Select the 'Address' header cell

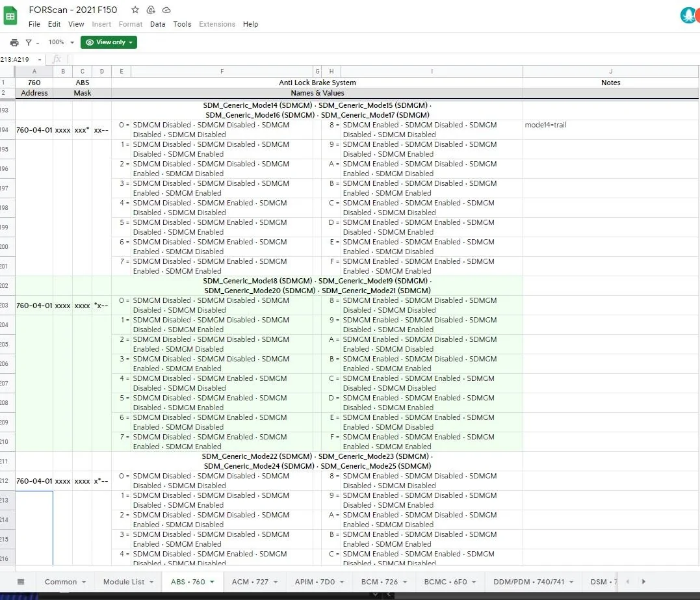pos(34,93)
